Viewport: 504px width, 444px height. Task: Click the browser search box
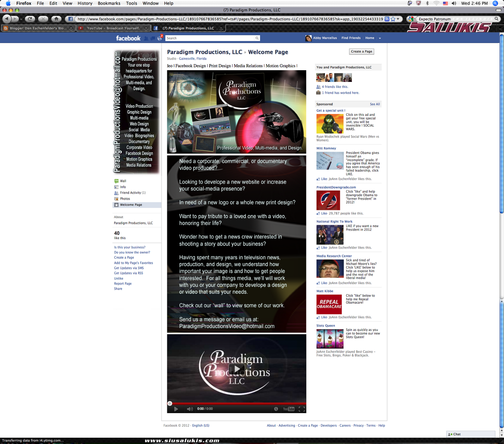(x=456, y=19)
